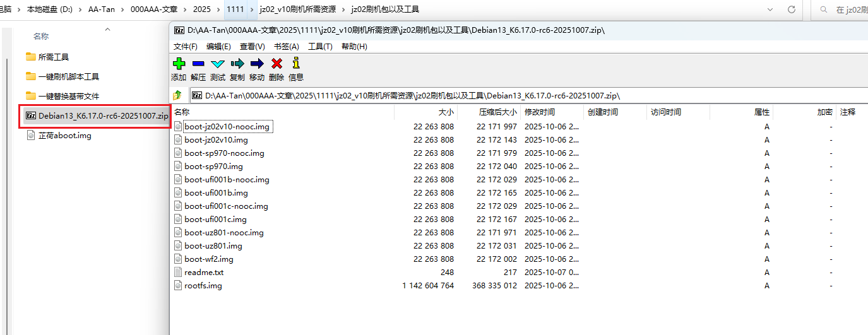Click the 7-Zip 名称 column header
The image size is (868, 335).
(x=283, y=112)
